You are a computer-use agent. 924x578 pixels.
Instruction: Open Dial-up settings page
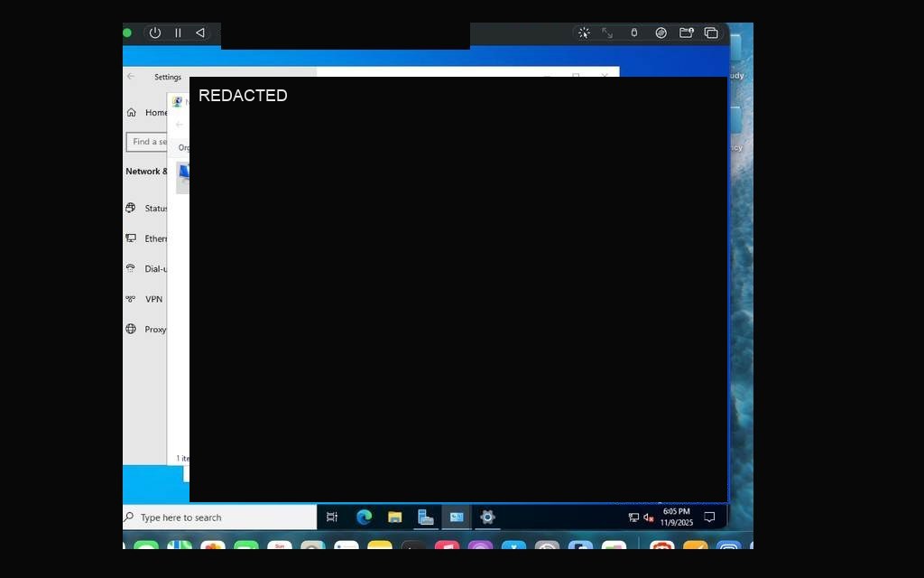[147, 268]
